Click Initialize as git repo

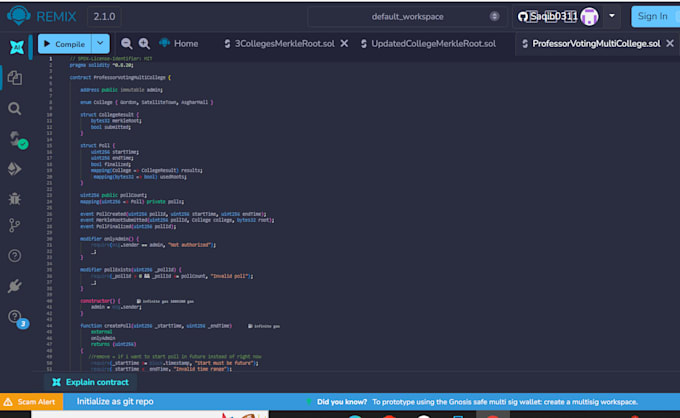click(115, 402)
